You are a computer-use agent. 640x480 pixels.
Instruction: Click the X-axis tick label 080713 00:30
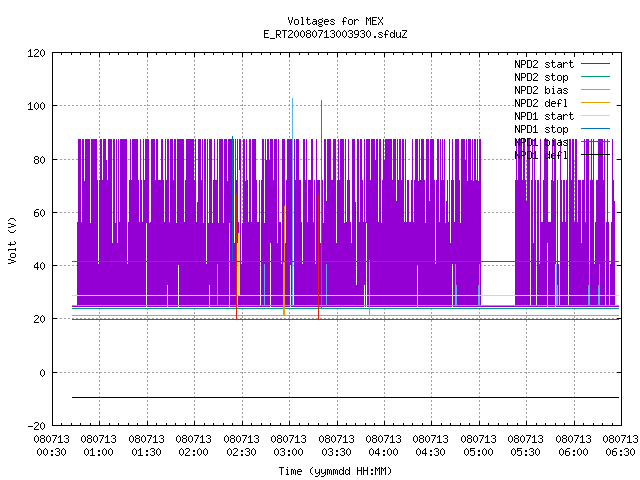click(x=51, y=446)
